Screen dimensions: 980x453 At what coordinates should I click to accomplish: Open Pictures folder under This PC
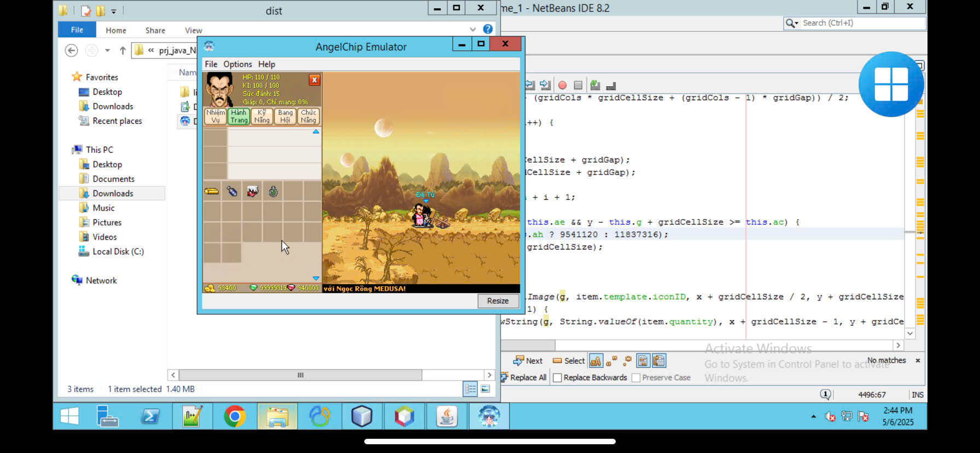point(100,222)
